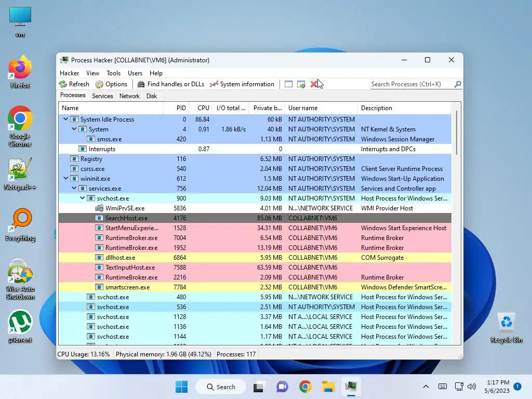Open µTorrent desktop shortcut
The image size is (532, 399).
tap(20, 326)
